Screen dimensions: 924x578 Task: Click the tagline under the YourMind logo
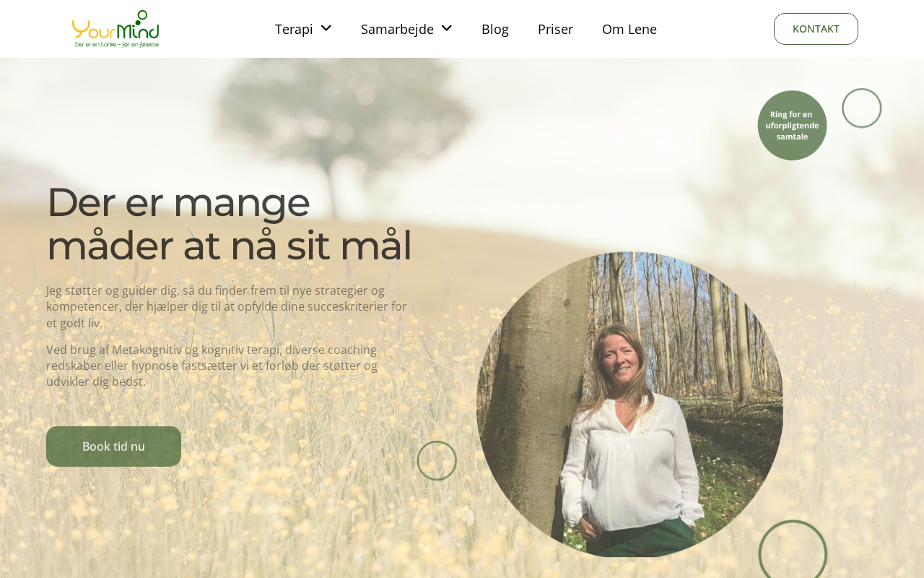point(117,45)
